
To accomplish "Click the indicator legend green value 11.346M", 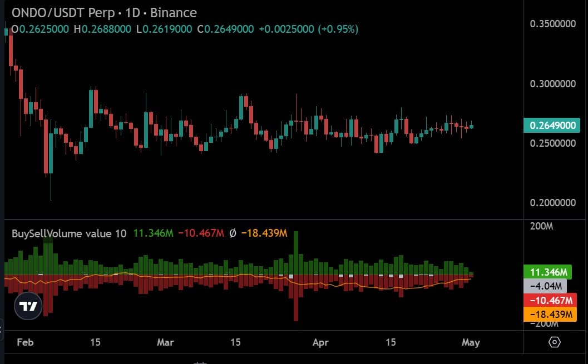I will click(x=153, y=233).
